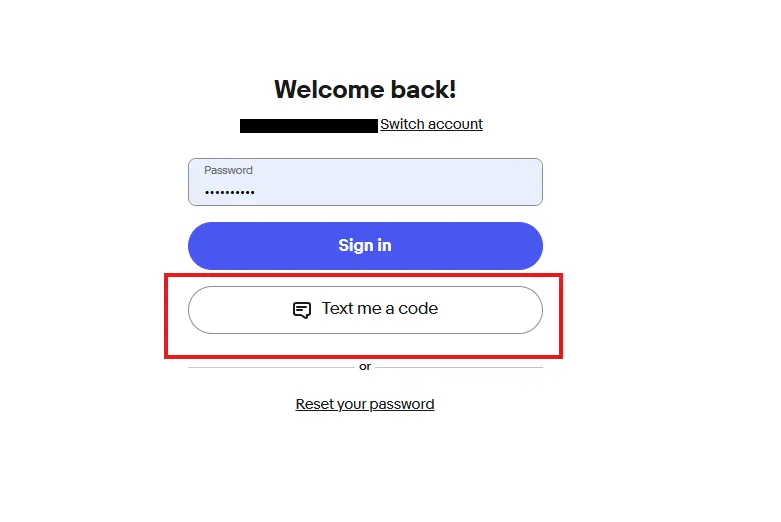Click the Reset your password link
The image size is (781, 522).
pos(365,405)
